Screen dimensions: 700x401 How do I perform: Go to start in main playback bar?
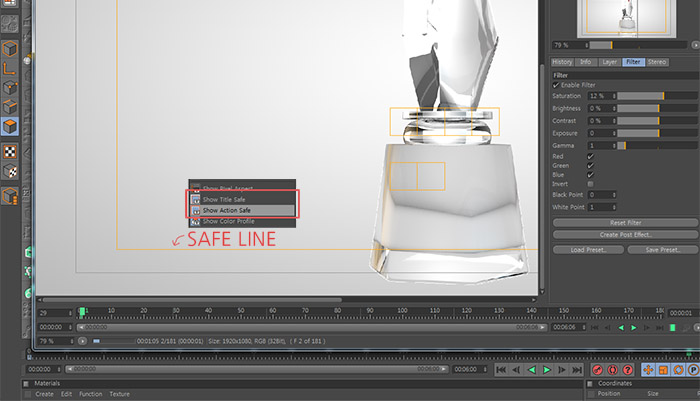tap(501, 369)
